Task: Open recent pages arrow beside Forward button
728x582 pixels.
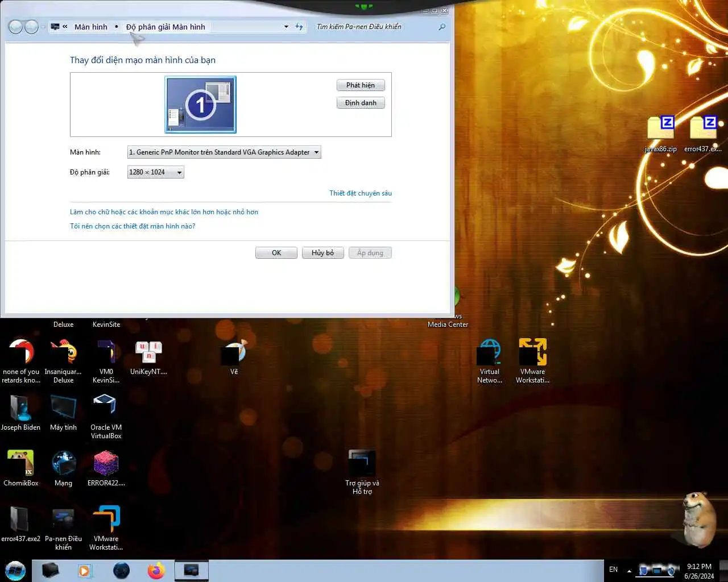Action: click(43, 27)
